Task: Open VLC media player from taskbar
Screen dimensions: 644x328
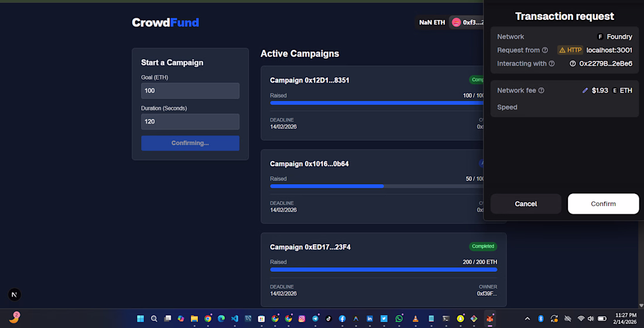Action: [x=416, y=319]
